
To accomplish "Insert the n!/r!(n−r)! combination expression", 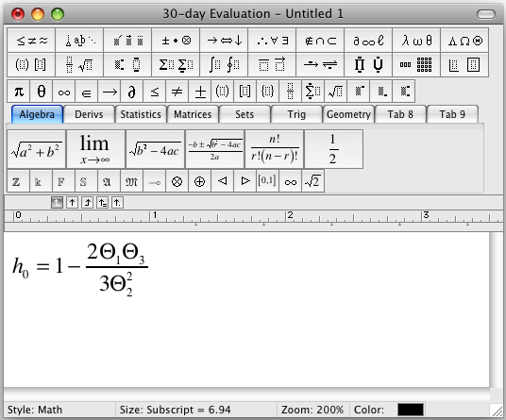I will point(275,149).
